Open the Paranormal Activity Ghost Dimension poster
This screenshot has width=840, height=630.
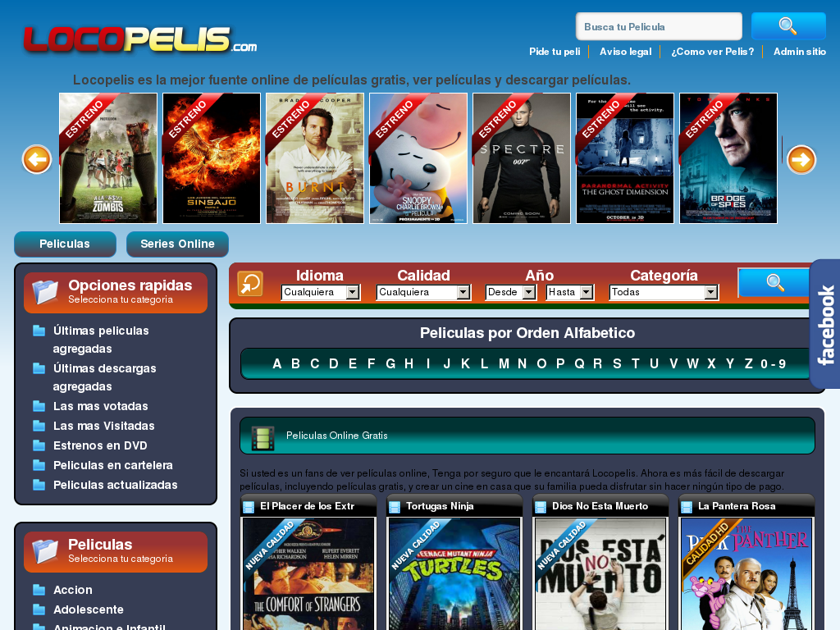click(x=625, y=158)
